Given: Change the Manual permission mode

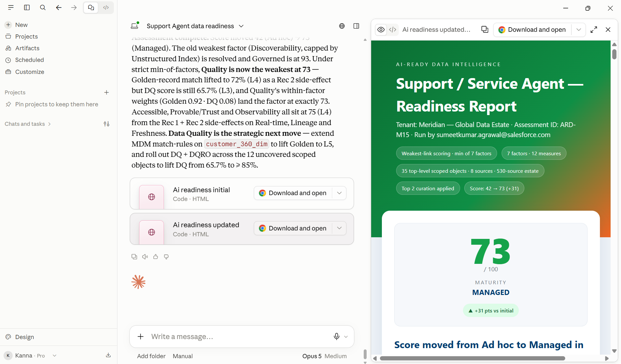Looking at the screenshot, I should point(183,356).
